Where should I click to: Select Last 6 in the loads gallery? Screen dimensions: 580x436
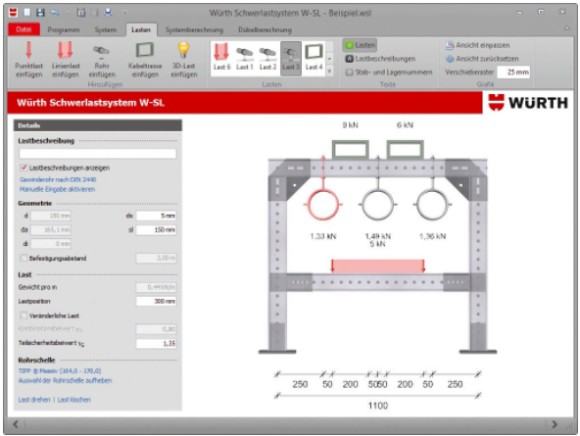coord(222,57)
